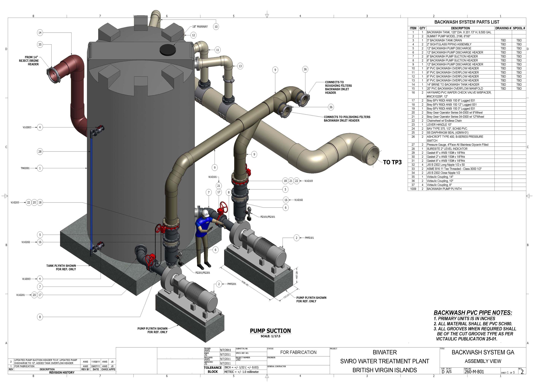The height and width of the screenshot is (392, 534).
Task: Click balloon 2 next to PMP2101
Action: pos(296,238)
